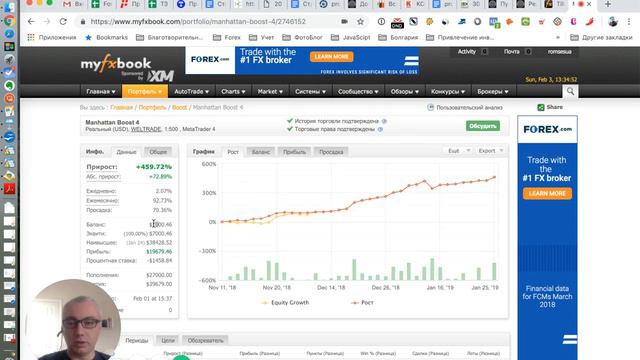Click LEARN MORE on top banner
Screen dimensions: 640x360
[331, 57]
